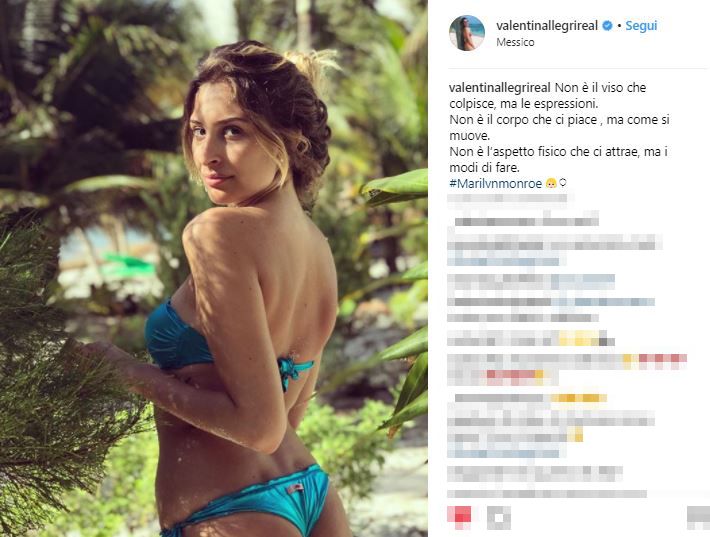Click the blue verified badge
This screenshot has height=537, width=710.
607,26
